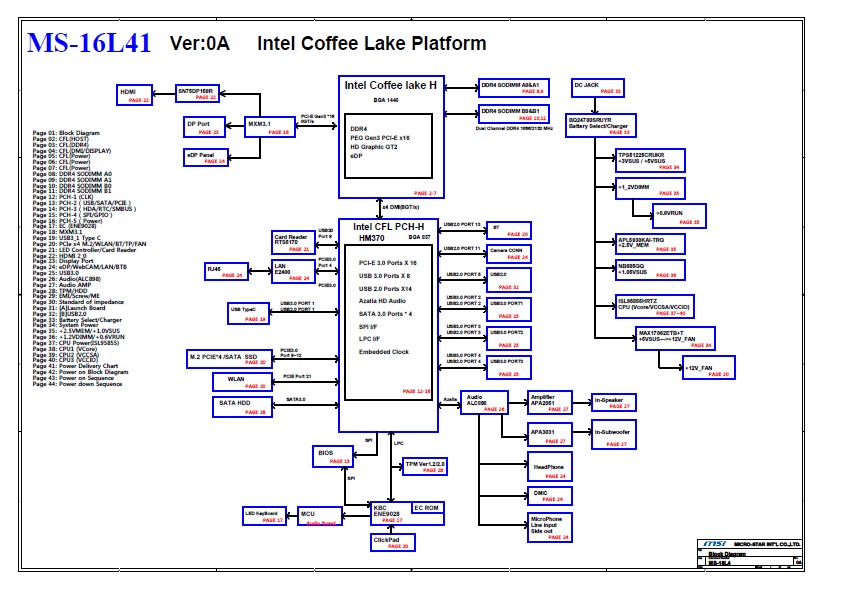Select the USB3.0 PORT1 block
Viewport: 851px width, 601px height.
509,309
